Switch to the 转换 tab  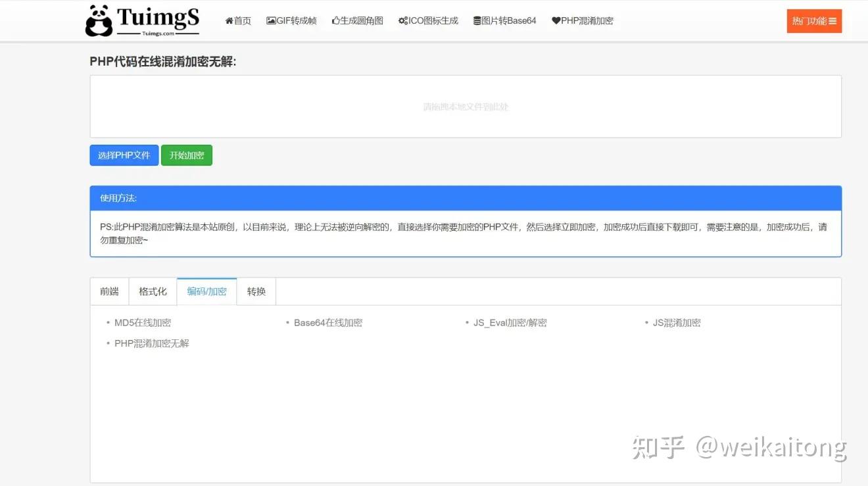(256, 291)
